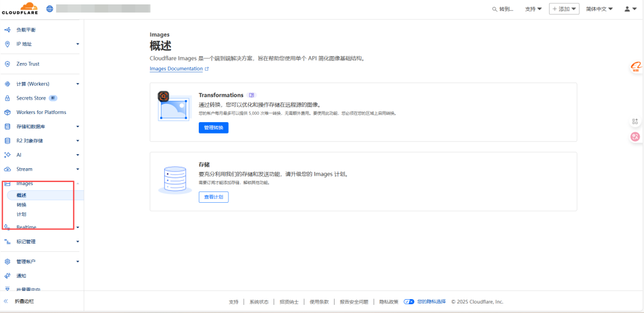This screenshot has width=644, height=313.
Task: Click the 查看计划 button
Action: click(214, 197)
